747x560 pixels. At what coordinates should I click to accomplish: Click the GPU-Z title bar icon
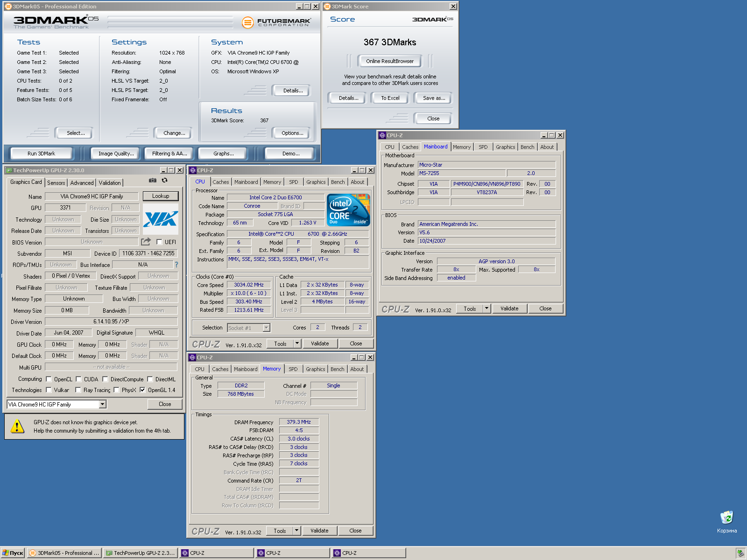point(9,170)
